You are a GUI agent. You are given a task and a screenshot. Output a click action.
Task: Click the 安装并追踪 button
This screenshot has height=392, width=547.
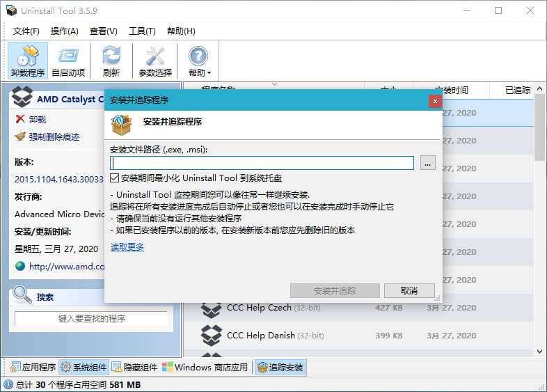tap(335, 290)
